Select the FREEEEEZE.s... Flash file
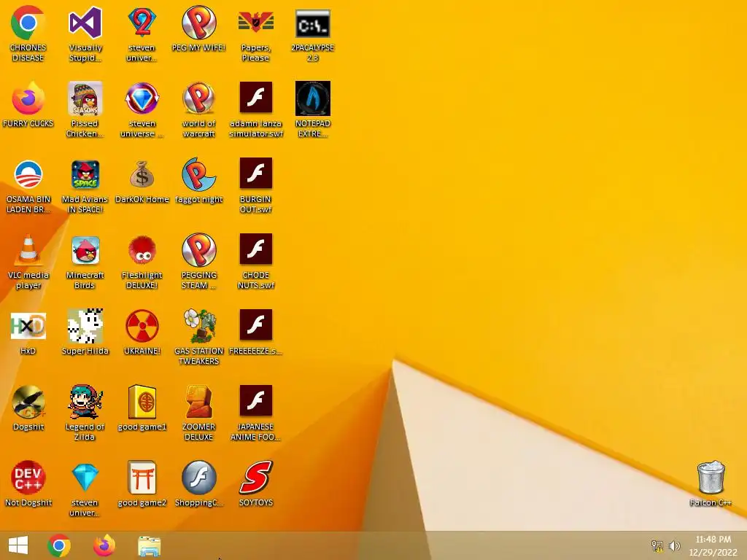The image size is (747, 560). pos(256,324)
